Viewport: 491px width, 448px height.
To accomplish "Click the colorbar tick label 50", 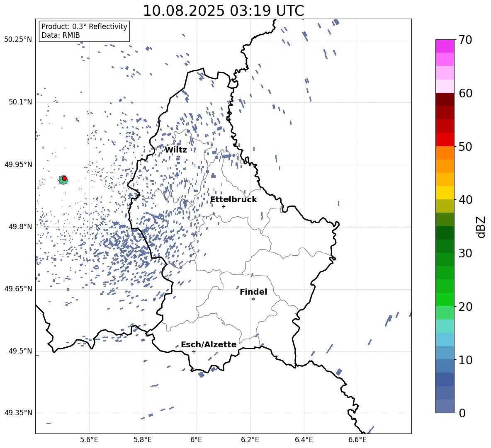I will point(465,146).
